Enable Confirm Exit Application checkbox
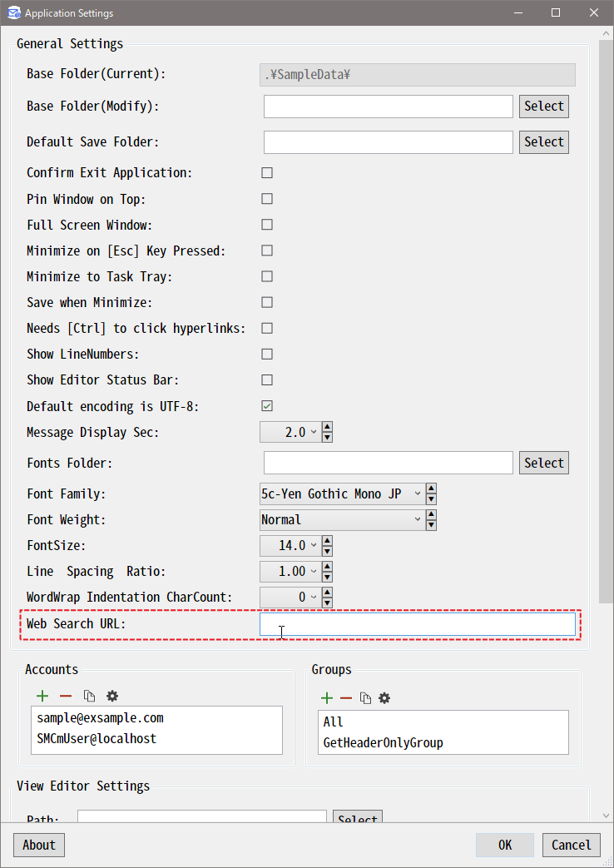 tap(267, 173)
